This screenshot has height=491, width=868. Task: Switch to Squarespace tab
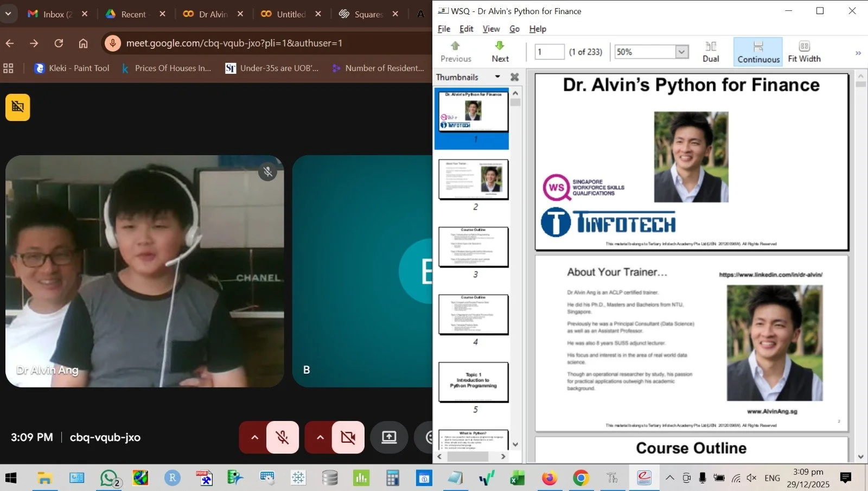click(362, 14)
